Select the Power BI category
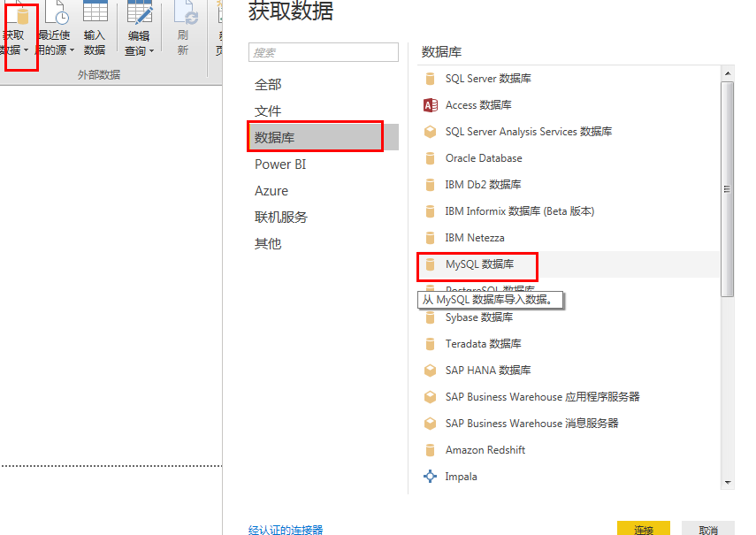This screenshot has height=535, width=756. (x=324, y=164)
